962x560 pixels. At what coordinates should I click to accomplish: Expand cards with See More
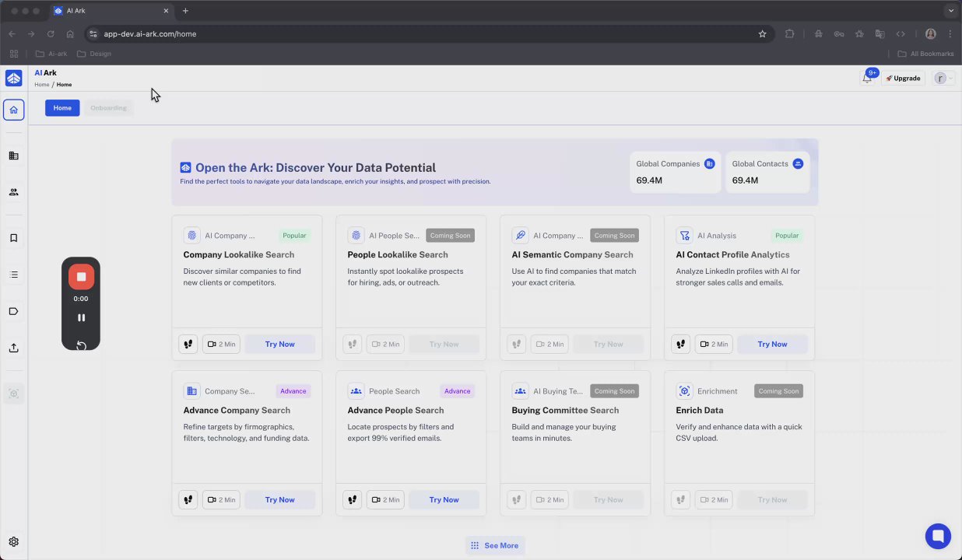pyautogui.click(x=495, y=545)
